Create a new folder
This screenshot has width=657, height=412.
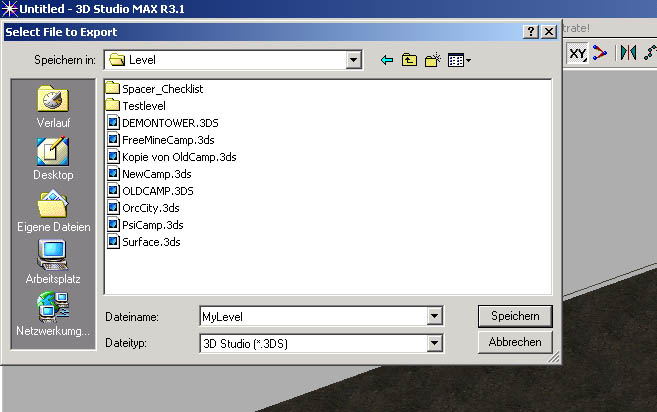tap(433, 61)
